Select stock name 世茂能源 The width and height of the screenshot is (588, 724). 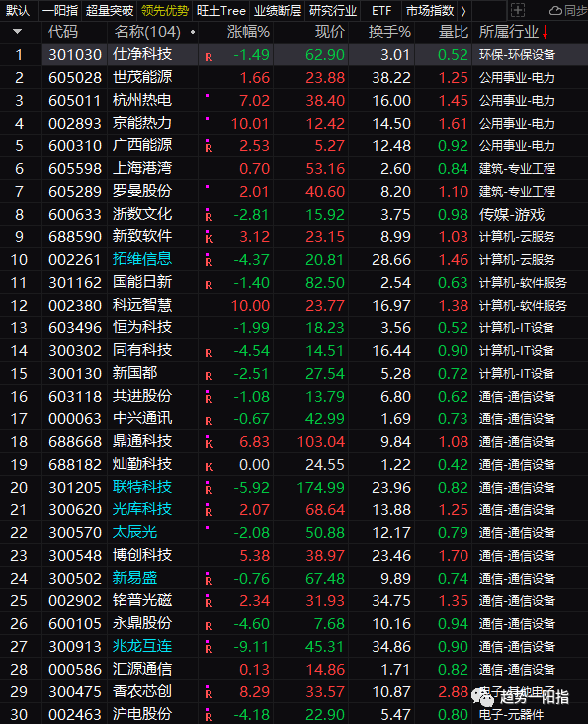tap(142, 77)
